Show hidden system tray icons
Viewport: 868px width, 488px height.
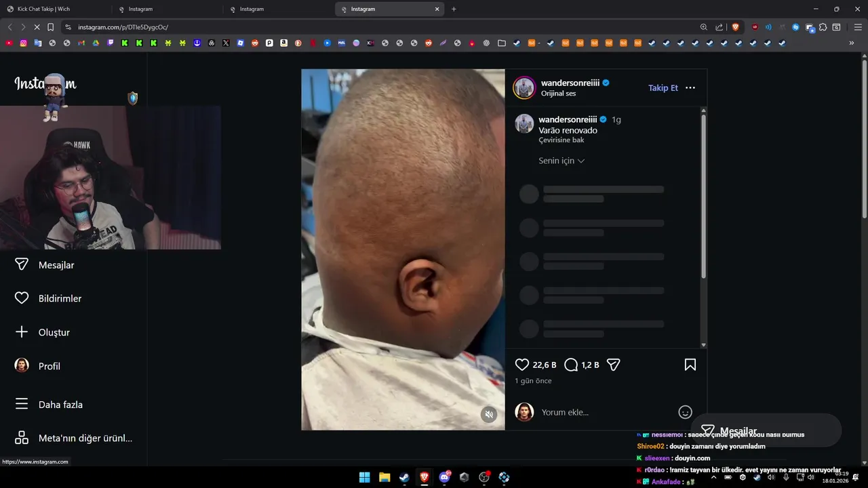coord(713,477)
